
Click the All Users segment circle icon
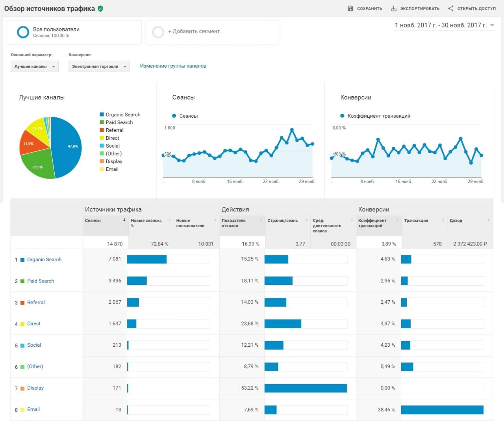pos(23,32)
